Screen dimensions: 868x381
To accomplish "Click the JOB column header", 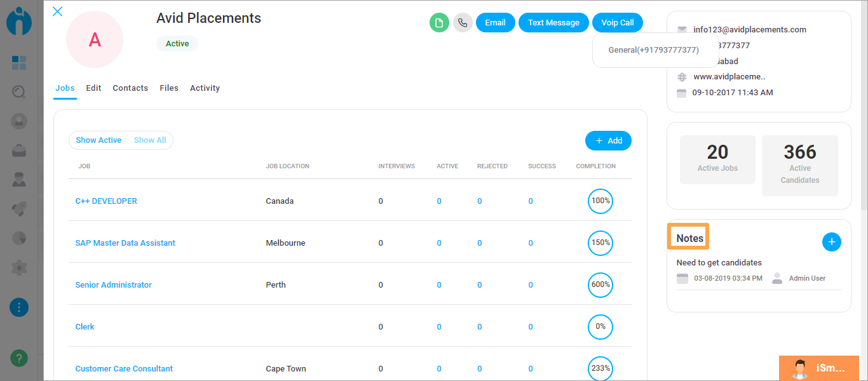I will [x=85, y=166].
